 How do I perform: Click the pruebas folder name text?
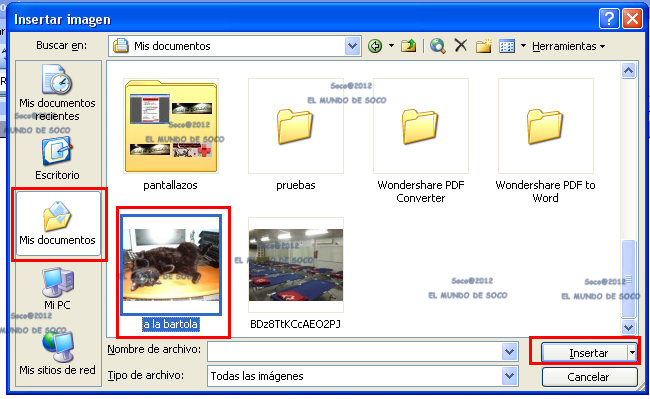[296, 185]
